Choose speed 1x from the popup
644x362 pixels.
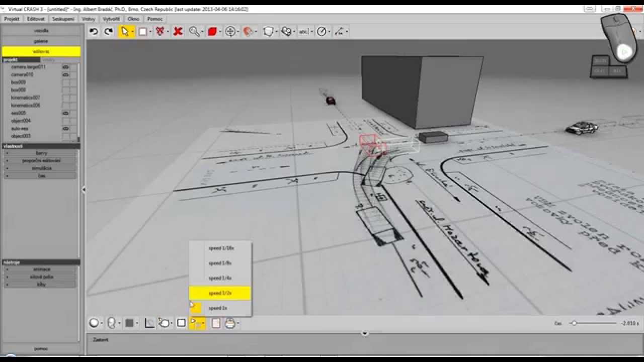(x=220, y=308)
